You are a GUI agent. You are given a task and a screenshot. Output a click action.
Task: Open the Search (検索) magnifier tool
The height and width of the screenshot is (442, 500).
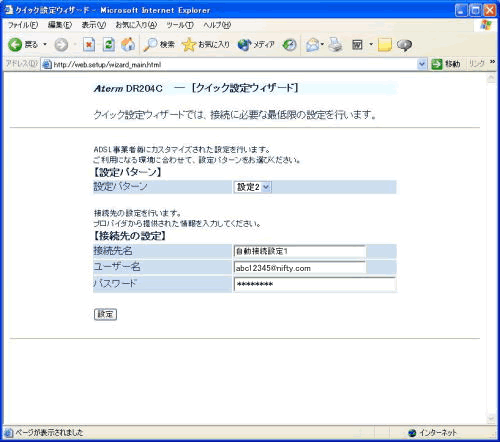pos(159,44)
